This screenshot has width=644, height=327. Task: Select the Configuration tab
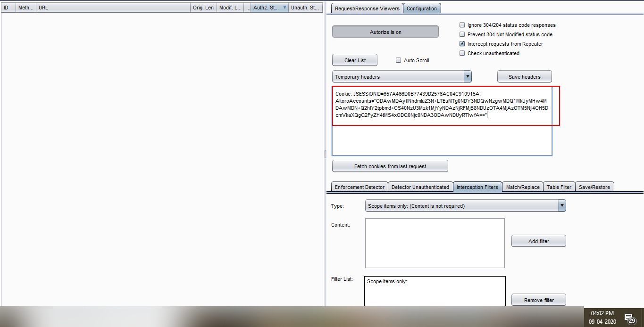(x=422, y=8)
